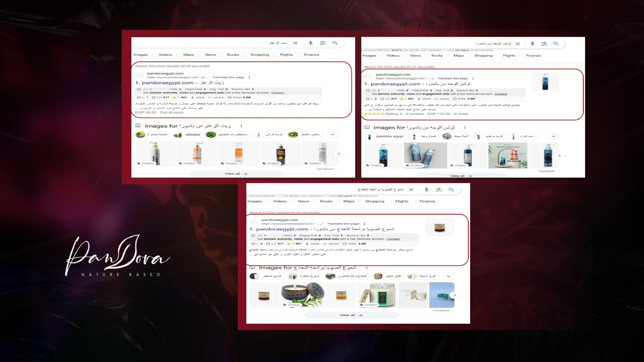Open Flights tab in the 590,000-results search
The image size is (644, 362).
[x=286, y=55]
